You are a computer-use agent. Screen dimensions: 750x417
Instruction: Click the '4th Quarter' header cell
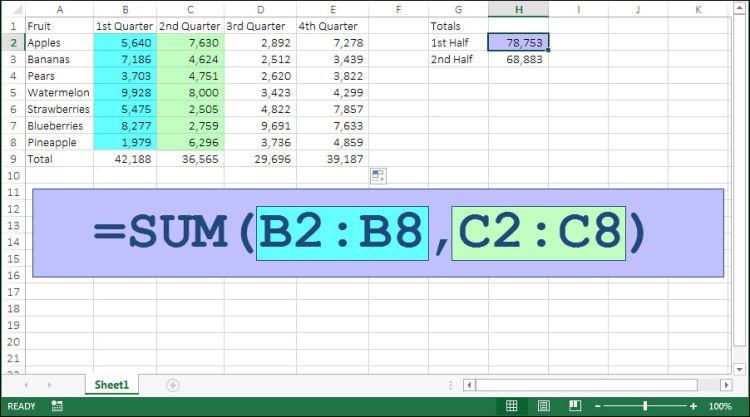tap(332, 26)
